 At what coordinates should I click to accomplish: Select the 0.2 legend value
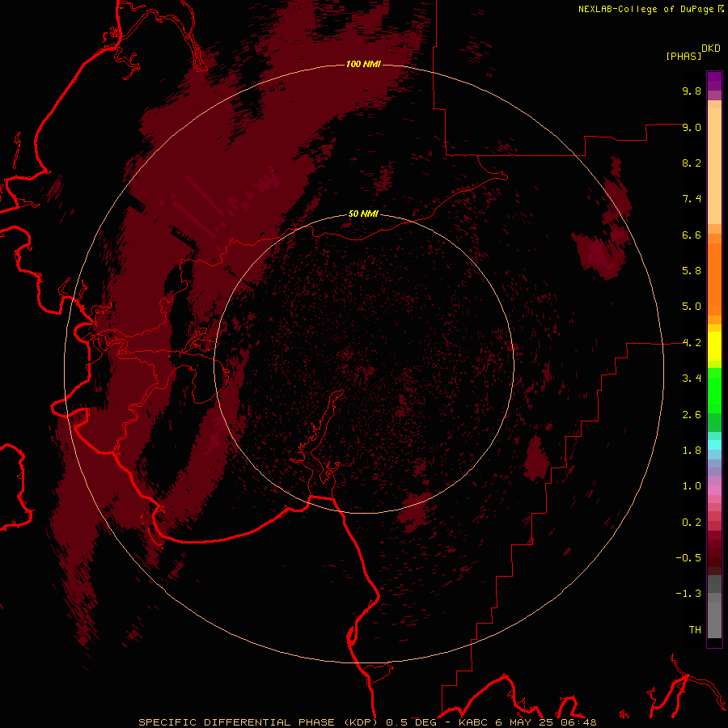click(x=692, y=523)
